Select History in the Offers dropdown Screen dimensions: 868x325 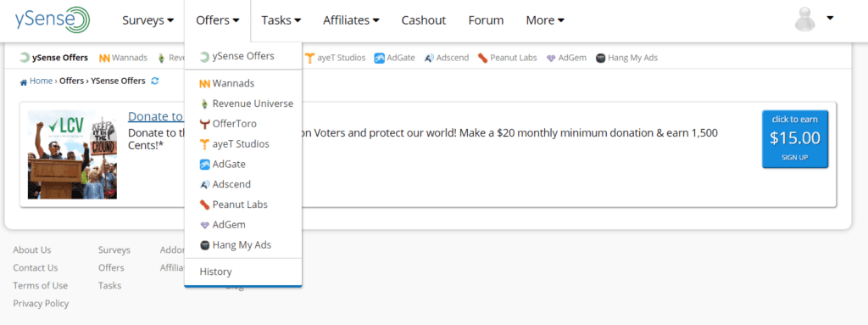(216, 272)
